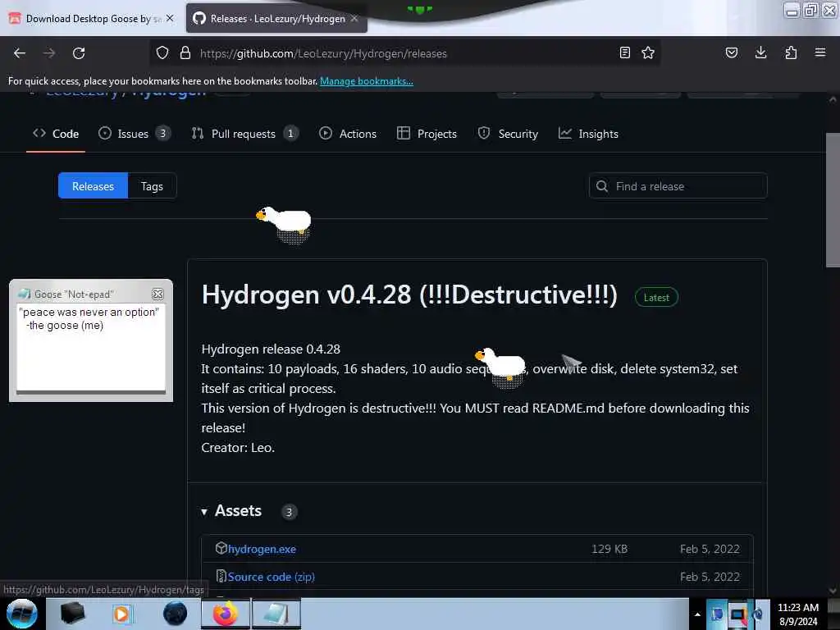Click the Latest badge
The image size is (840, 630).
(656, 297)
